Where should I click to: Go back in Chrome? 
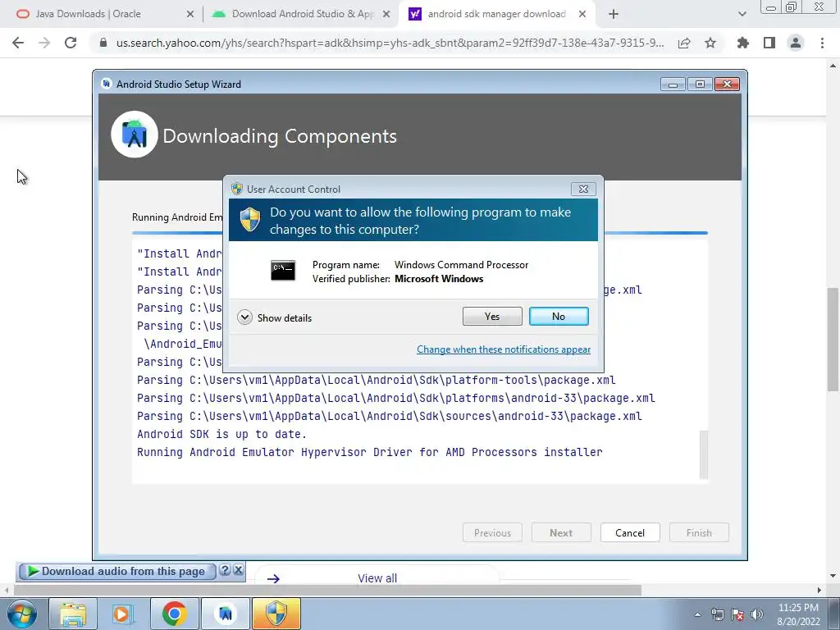click(x=18, y=43)
